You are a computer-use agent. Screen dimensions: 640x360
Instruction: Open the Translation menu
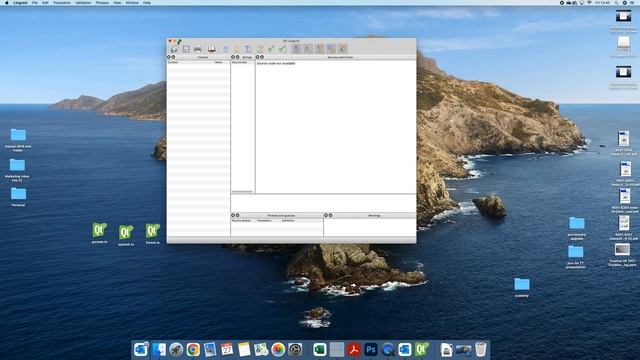62,2
